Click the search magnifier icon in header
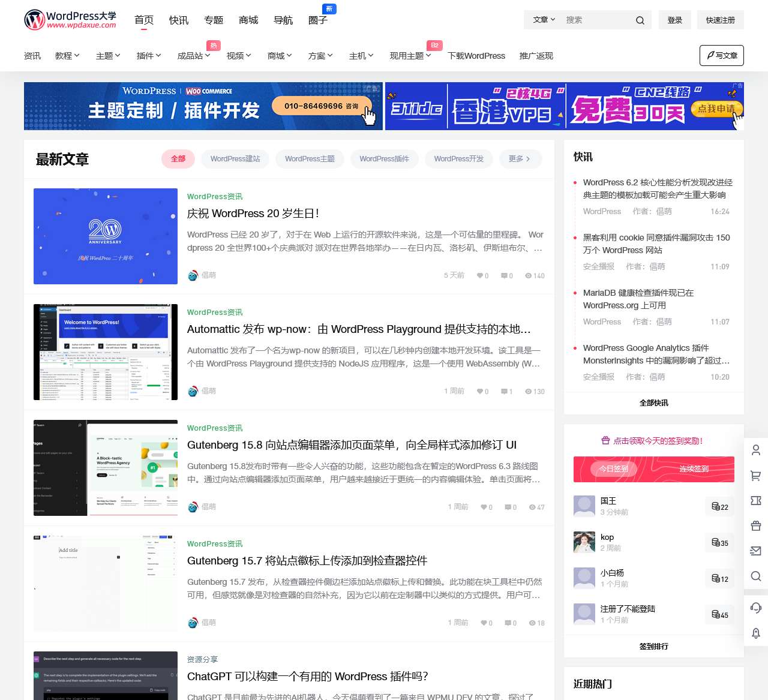Image resolution: width=768 pixels, height=700 pixels. pos(640,20)
